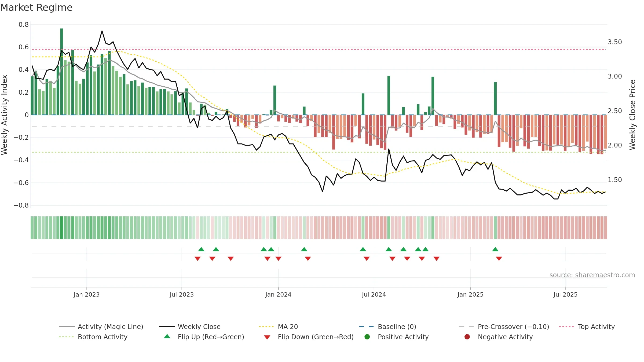Click the tallest green bar near 0.76

pos(61,72)
